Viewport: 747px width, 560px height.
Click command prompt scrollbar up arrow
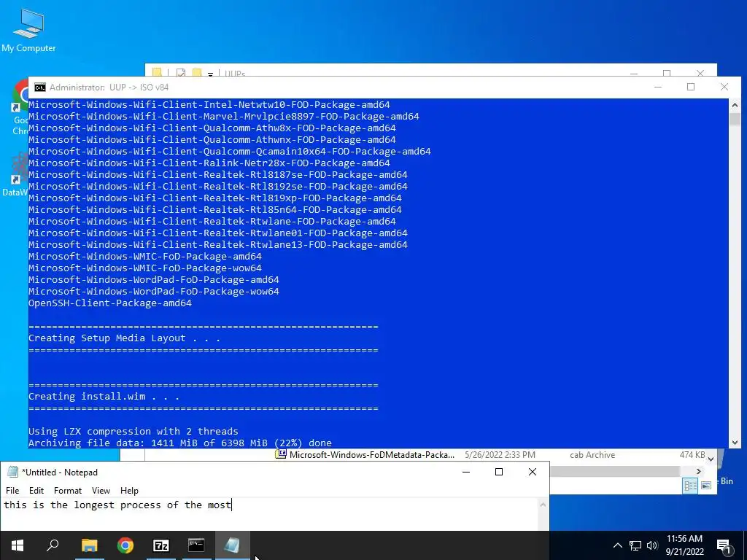(x=735, y=105)
